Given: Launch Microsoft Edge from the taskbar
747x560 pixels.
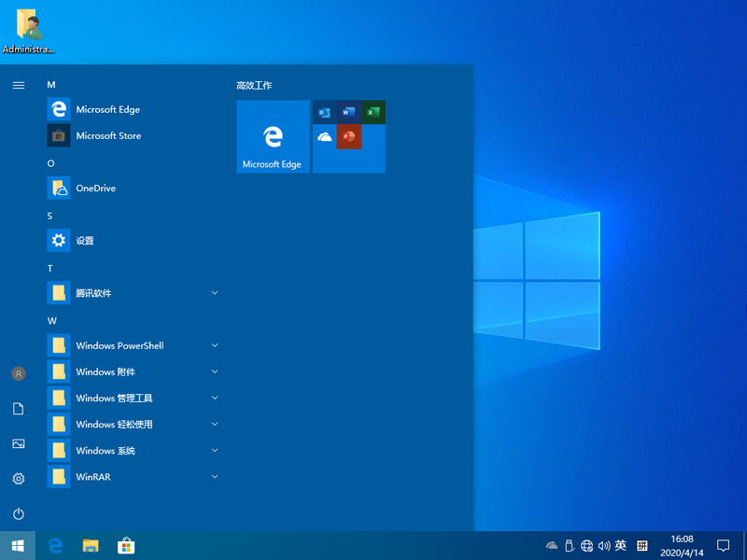Looking at the screenshot, I should [x=55, y=545].
